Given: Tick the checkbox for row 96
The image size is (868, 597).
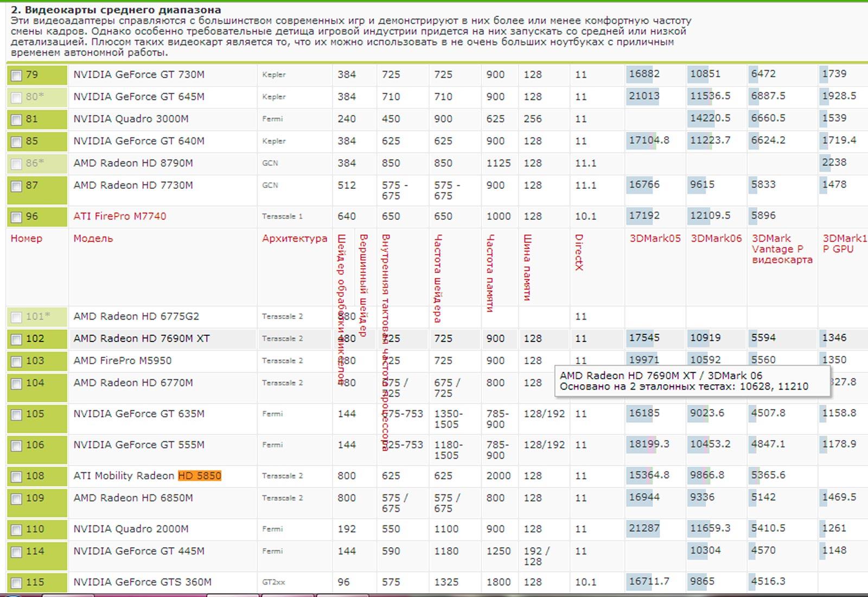Looking at the screenshot, I should tap(16, 218).
